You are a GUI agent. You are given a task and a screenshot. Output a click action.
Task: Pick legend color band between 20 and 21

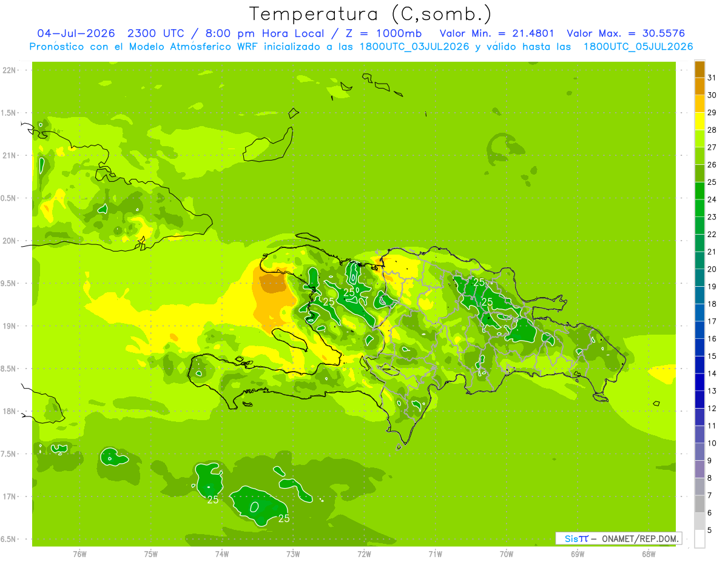pos(699,261)
